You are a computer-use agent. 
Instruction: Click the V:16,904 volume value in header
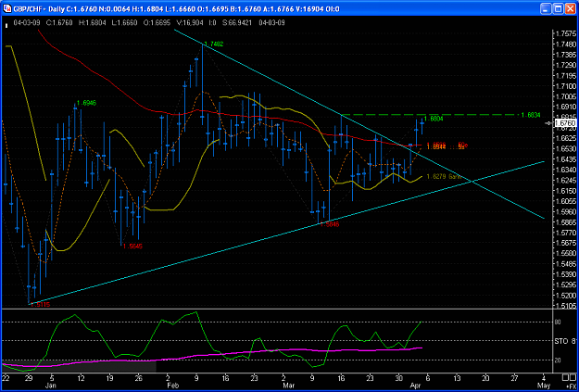192,23
